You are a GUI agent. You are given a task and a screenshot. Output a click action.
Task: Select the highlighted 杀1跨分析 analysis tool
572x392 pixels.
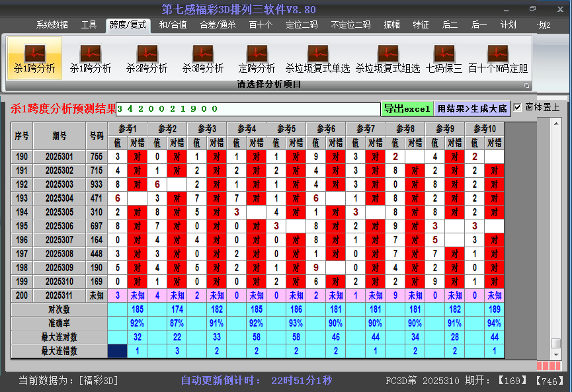pyautogui.click(x=36, y=58)
